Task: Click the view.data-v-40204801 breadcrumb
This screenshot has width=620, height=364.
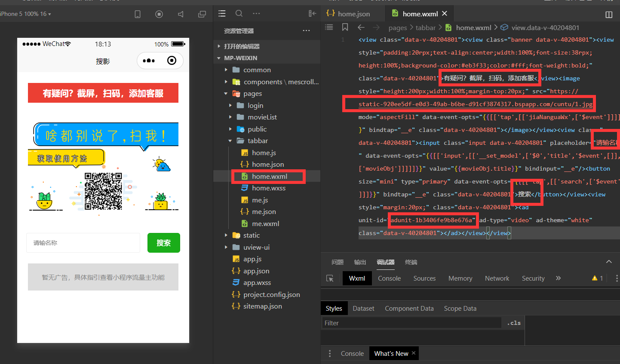Action: pyautogui.click(x=540, y=28)
